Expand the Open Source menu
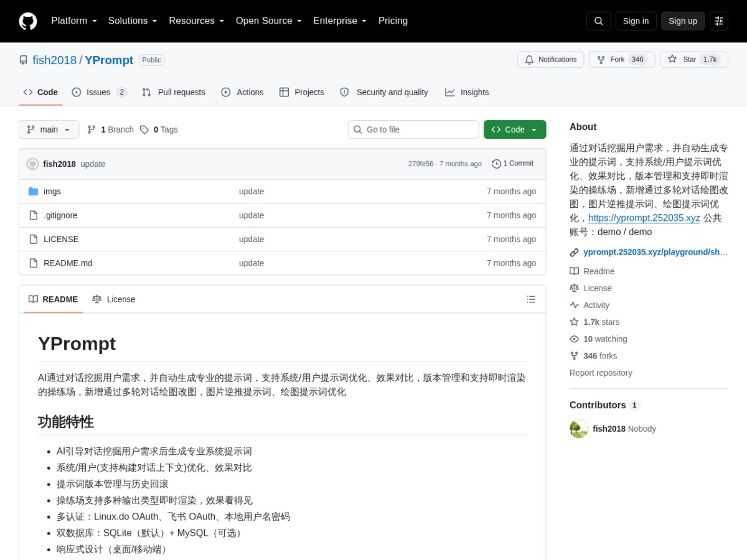 pos(268,21)
